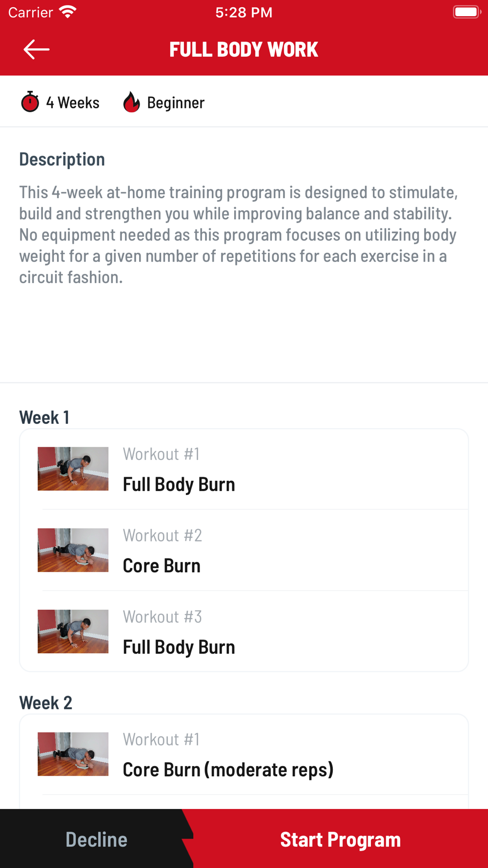The height and width of the screenshot is (868, 488).
Task: Select Workout #3 Full Body Burn title
Action: tap(179, 647)
